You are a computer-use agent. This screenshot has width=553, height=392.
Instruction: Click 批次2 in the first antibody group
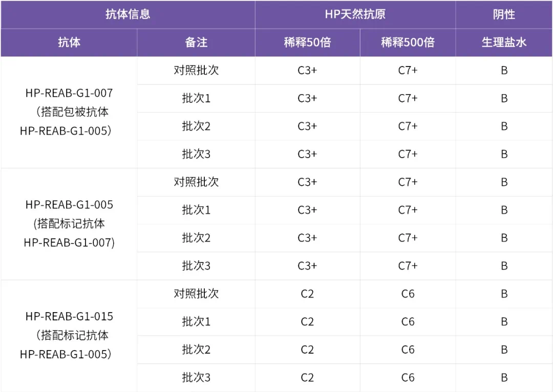point(196,126)
